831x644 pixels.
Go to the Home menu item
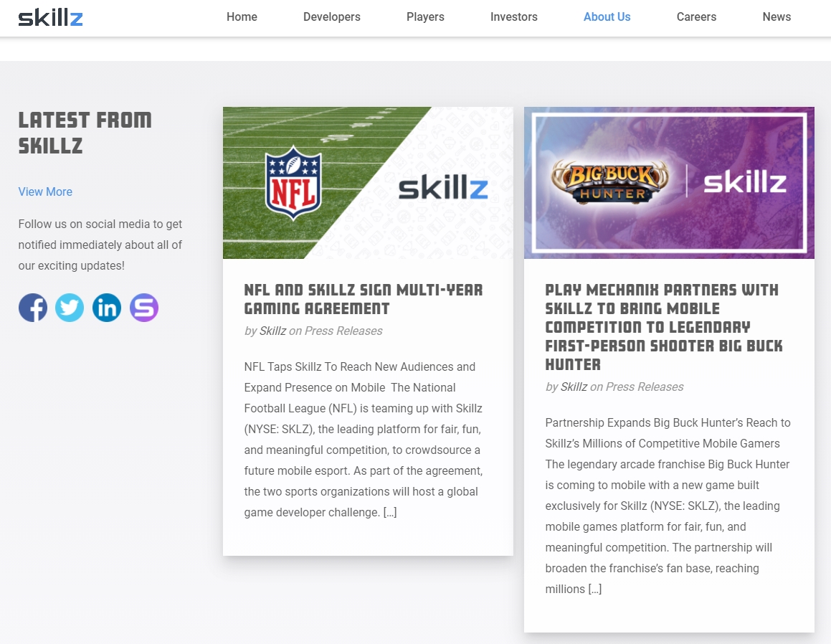242,17
